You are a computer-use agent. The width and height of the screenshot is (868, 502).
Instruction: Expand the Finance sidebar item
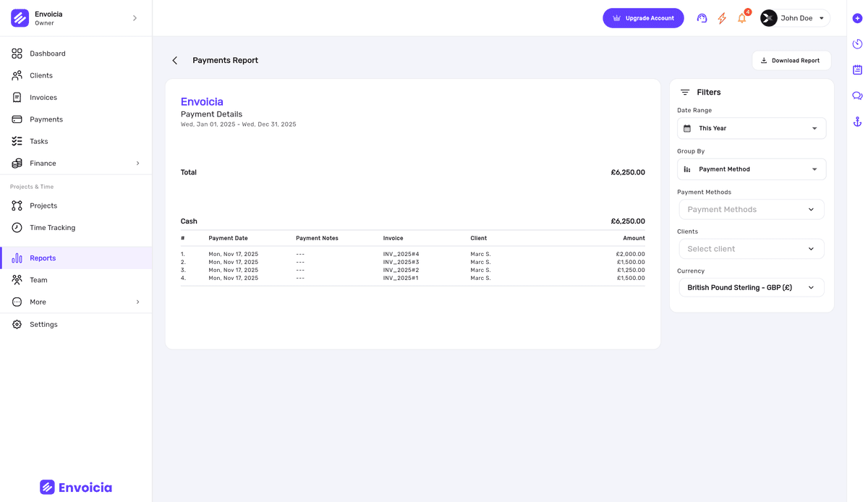click(x=43, y=163)
